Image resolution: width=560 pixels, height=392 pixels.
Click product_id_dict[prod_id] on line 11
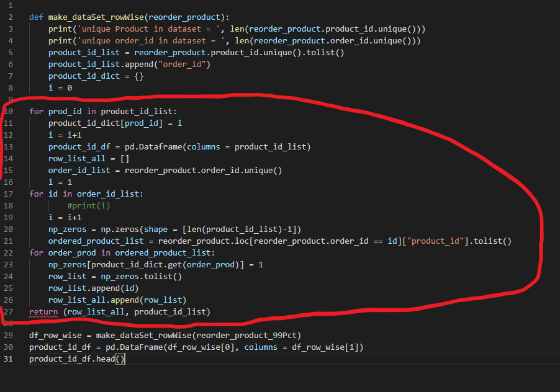click(106, 123)
